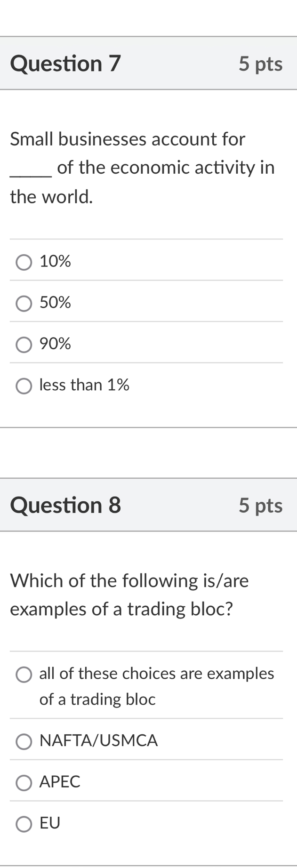
Task: Select the 10% radio button
Action: tap(24, 262)
